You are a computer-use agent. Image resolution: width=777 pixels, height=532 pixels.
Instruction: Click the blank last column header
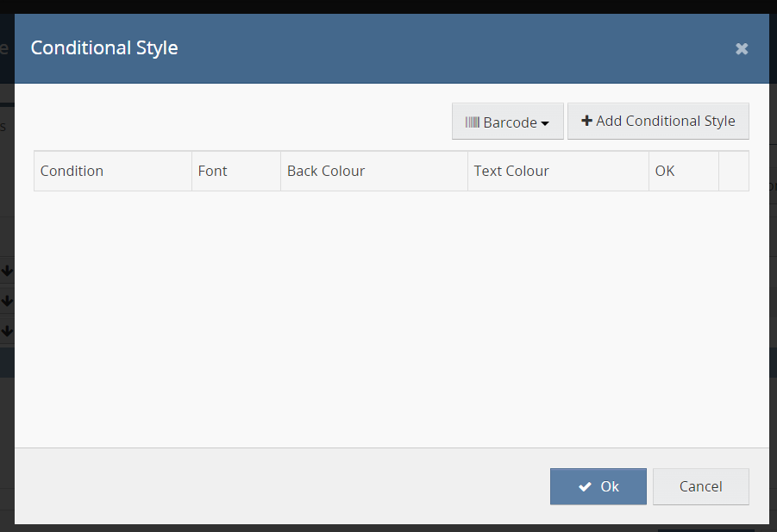click(x=733, y=171)
